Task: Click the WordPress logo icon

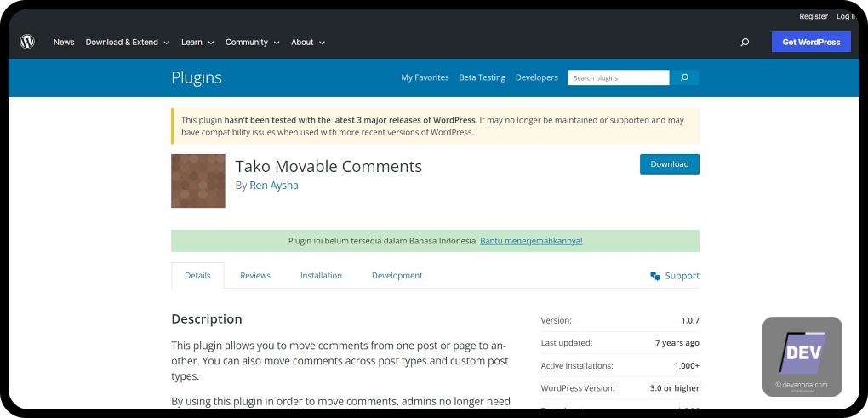Action: (x=27, y=42)
